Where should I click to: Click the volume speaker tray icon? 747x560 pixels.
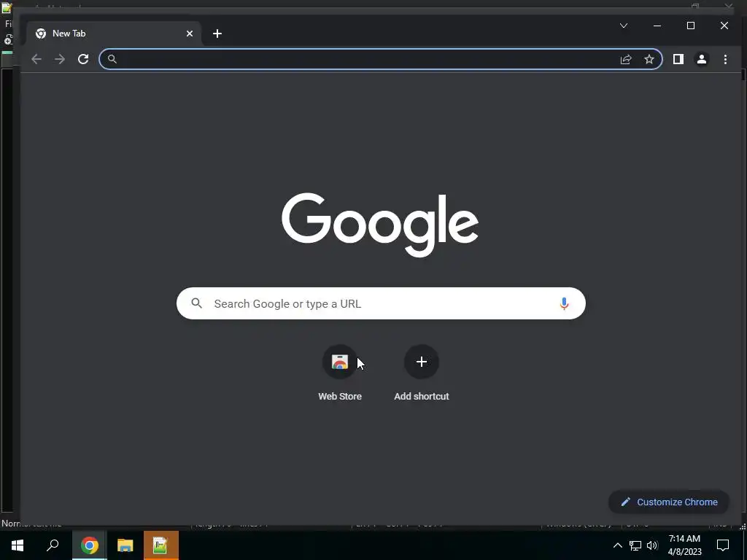pyautogui.click(x=652, y=545)
